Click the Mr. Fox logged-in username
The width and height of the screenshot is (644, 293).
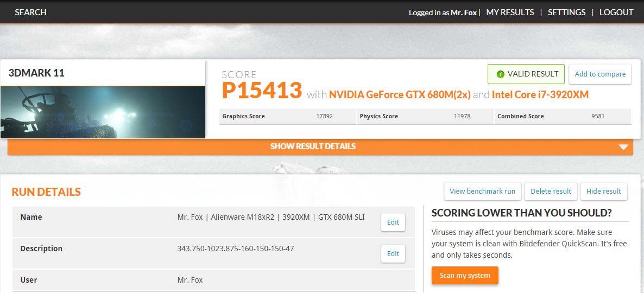point(464,12)
